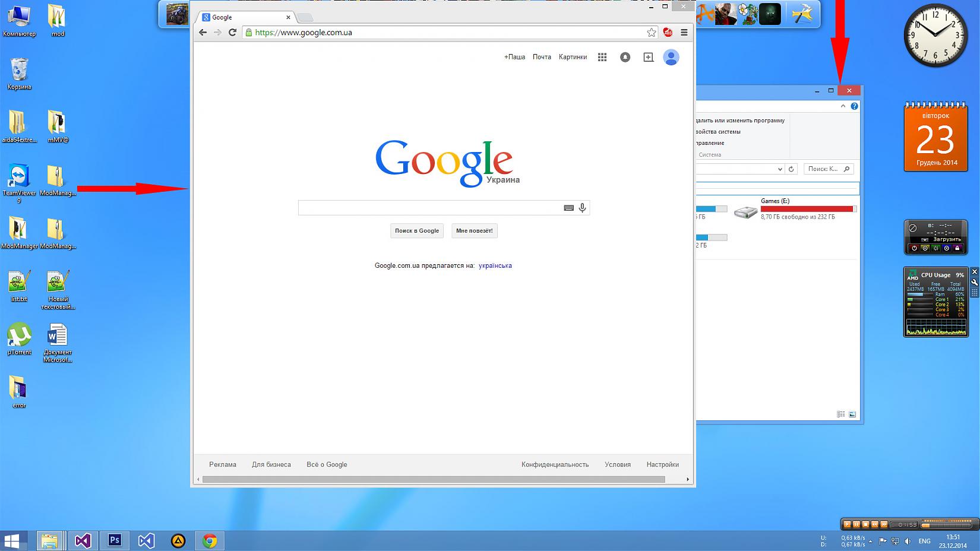Screen dimensions: 980x551
Task: Click the Explorer help question mark
Action: pos(854,106)
